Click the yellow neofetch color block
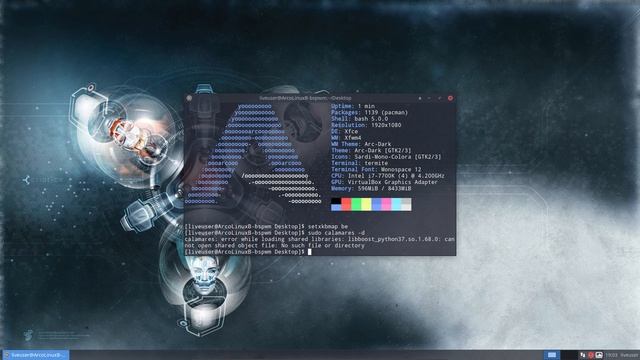The width and height of the screenshot is (640, 360). (x=366, y=204)
